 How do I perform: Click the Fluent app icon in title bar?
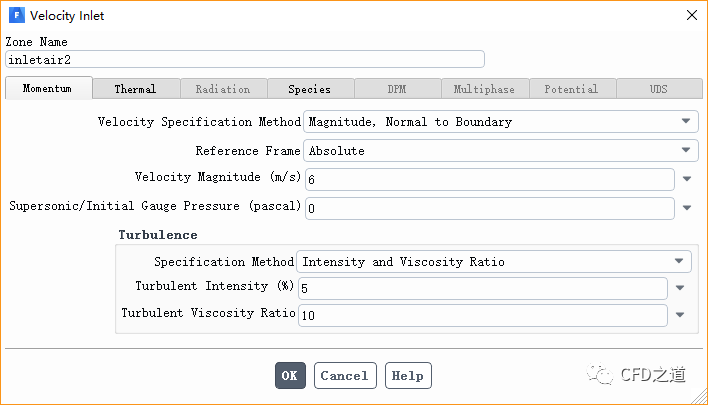tap(17, 16)
